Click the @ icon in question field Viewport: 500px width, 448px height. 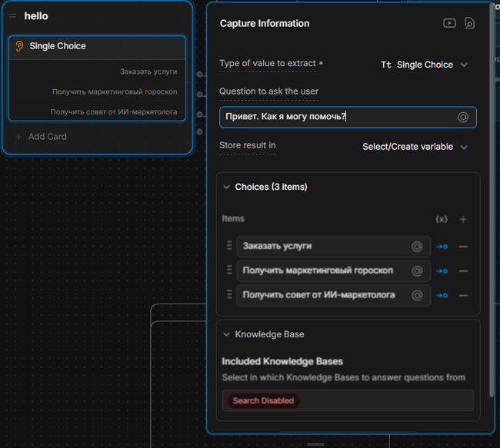(x=463, y=117)
